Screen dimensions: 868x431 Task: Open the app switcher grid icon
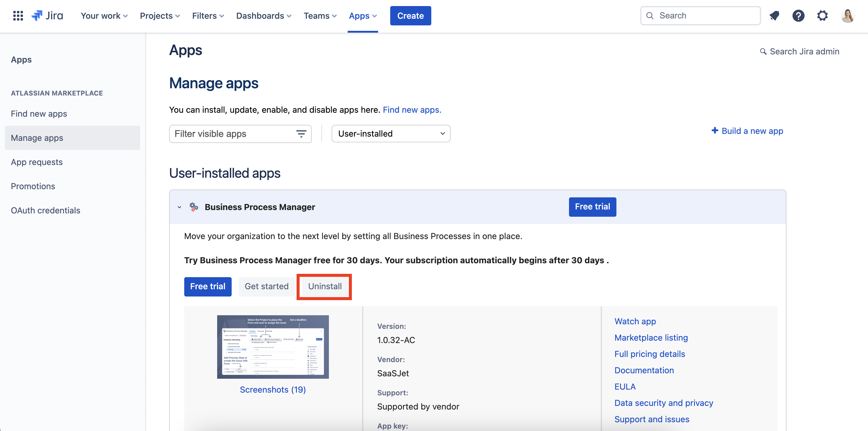(18, 15)
